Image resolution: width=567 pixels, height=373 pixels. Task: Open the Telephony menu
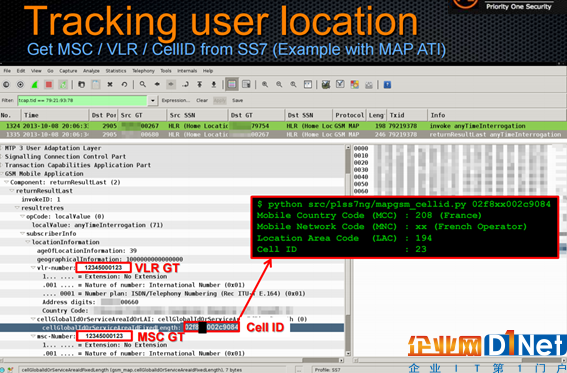(x=143, y=71)
